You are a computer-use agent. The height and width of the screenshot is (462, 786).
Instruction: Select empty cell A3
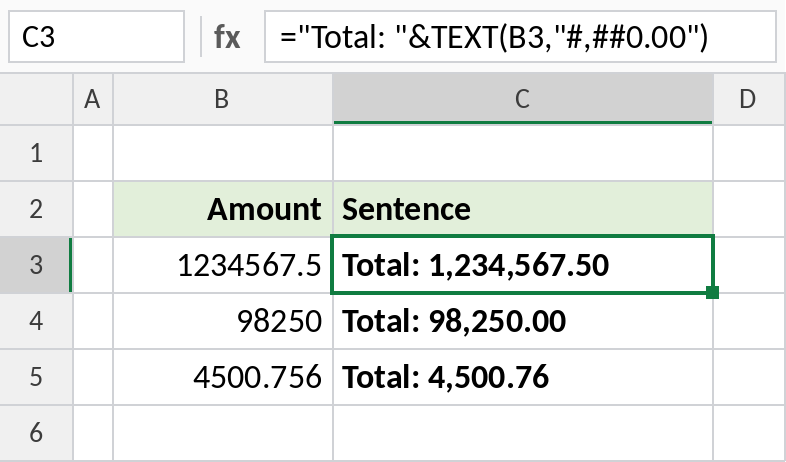[93, 265]
